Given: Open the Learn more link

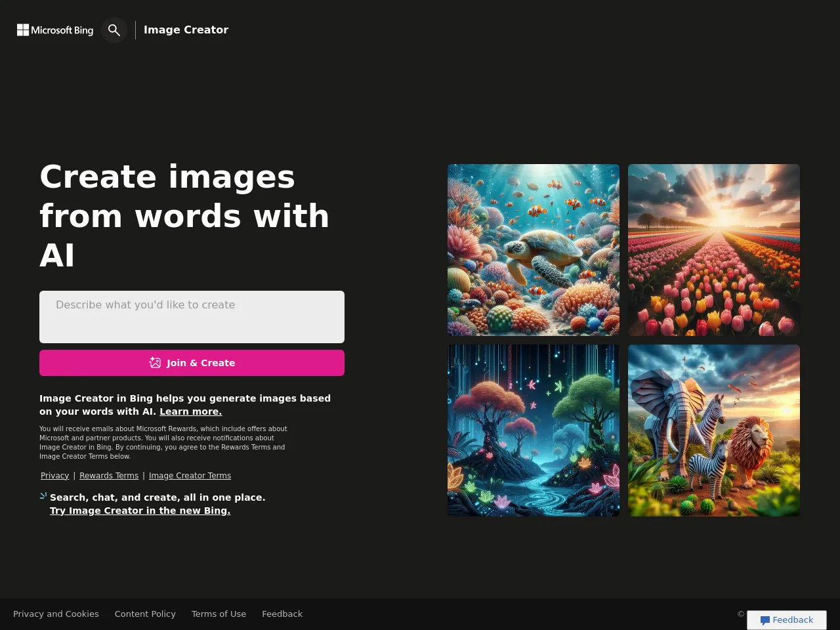Looking at the screenshot, I should (x=190, y=411).
